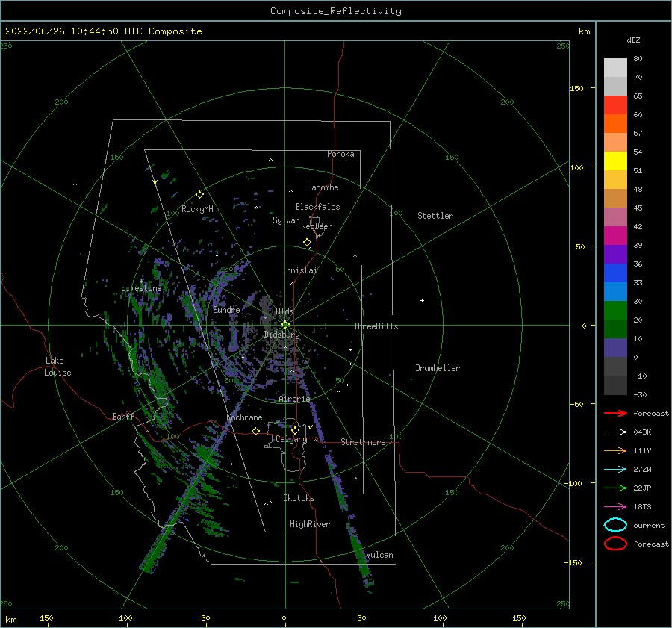Click the Strathmore city label

pyautogui.click(x=363, y=442)
